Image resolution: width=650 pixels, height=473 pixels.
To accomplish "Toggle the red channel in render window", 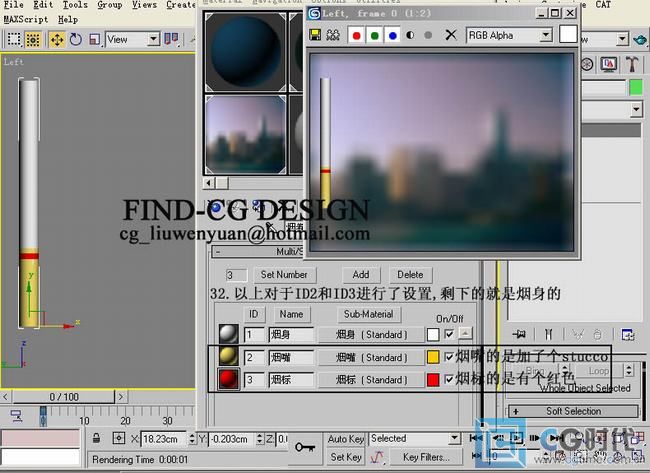I will pos(356,36).
